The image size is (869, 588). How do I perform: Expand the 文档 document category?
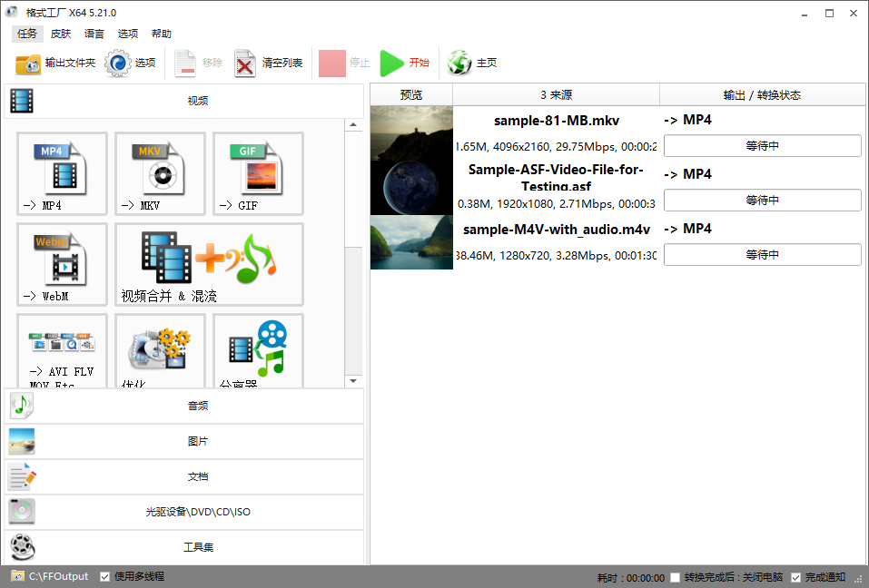point(184,476)
